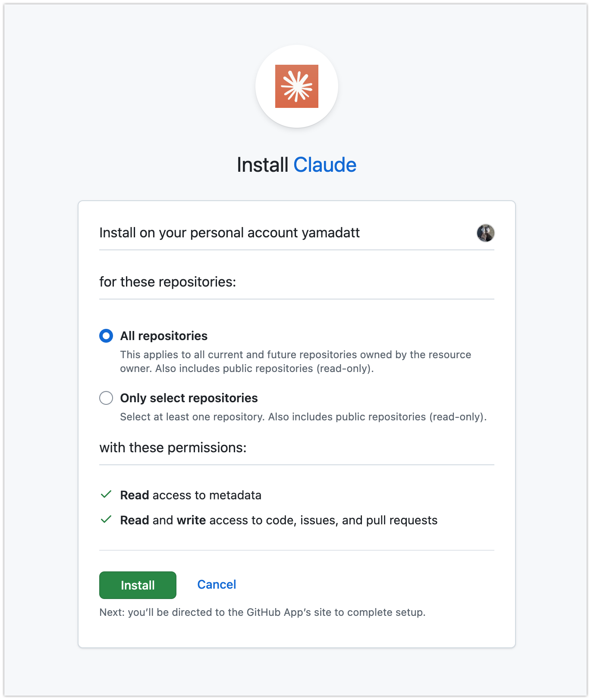The image size is (591, 700).
Task: Click the "All repositories" option label
Action: [x=164, y=336]
